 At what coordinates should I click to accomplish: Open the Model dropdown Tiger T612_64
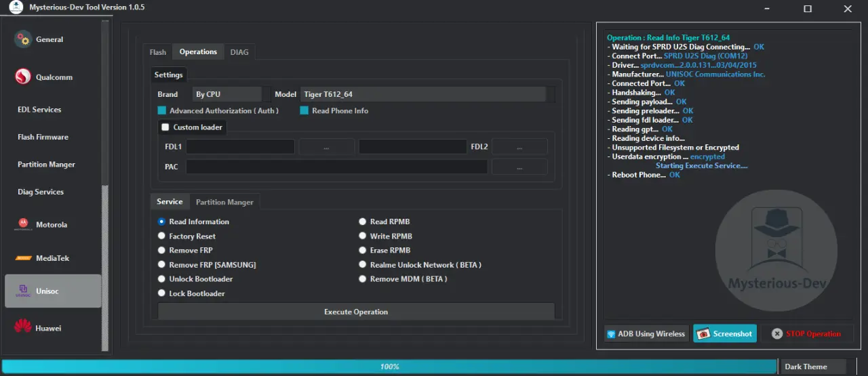(428, 94)
